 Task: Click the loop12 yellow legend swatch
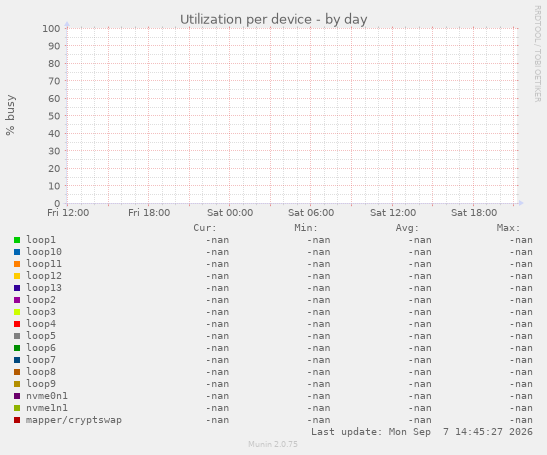point(17,276)
